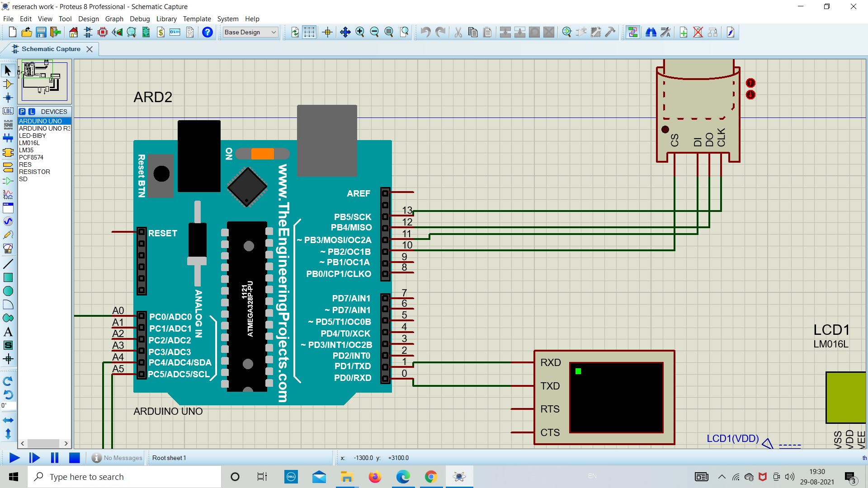Viewport: 868px width, 488px height.
Task: Center view with the pan arrows icon
Action: point(345,32)
